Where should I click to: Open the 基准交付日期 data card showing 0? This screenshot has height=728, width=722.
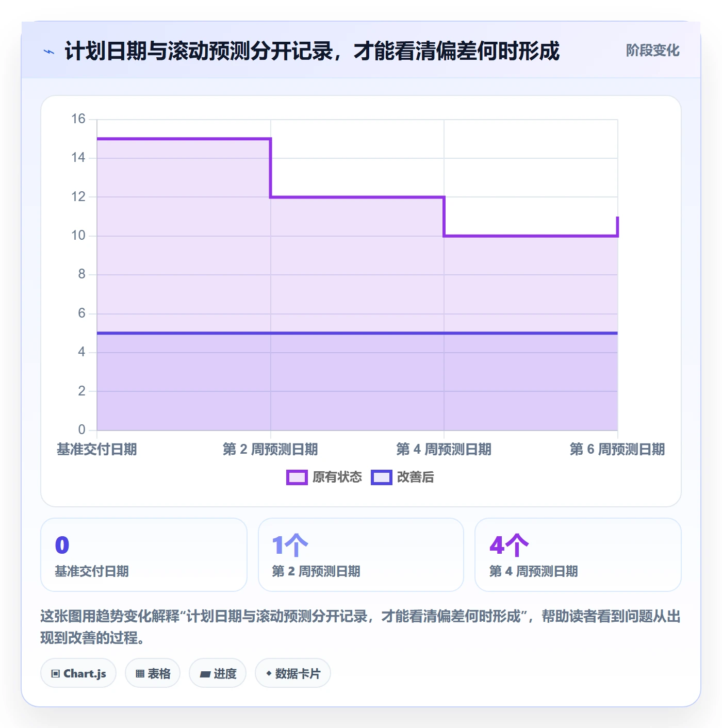[144, 555]
